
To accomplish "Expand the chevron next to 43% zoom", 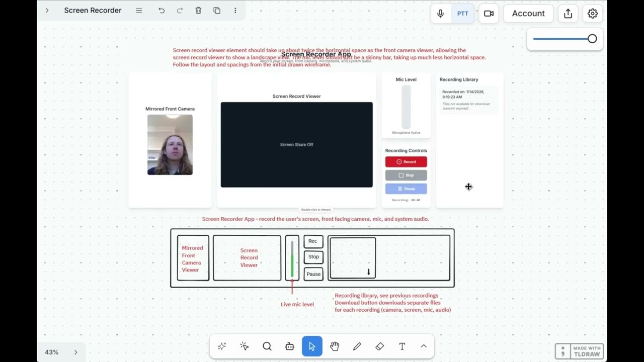I will (x=76, y=352).
